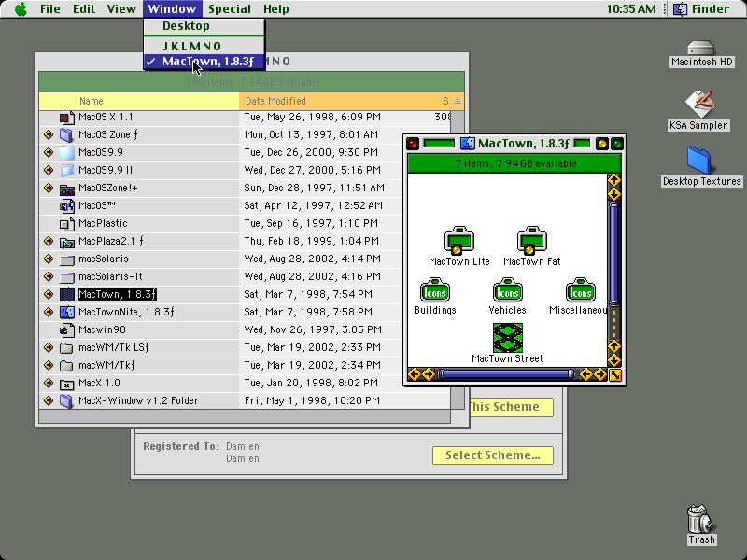Open the File menu
The height and width of the screenshot is (560, 747).
coord(50,9)
